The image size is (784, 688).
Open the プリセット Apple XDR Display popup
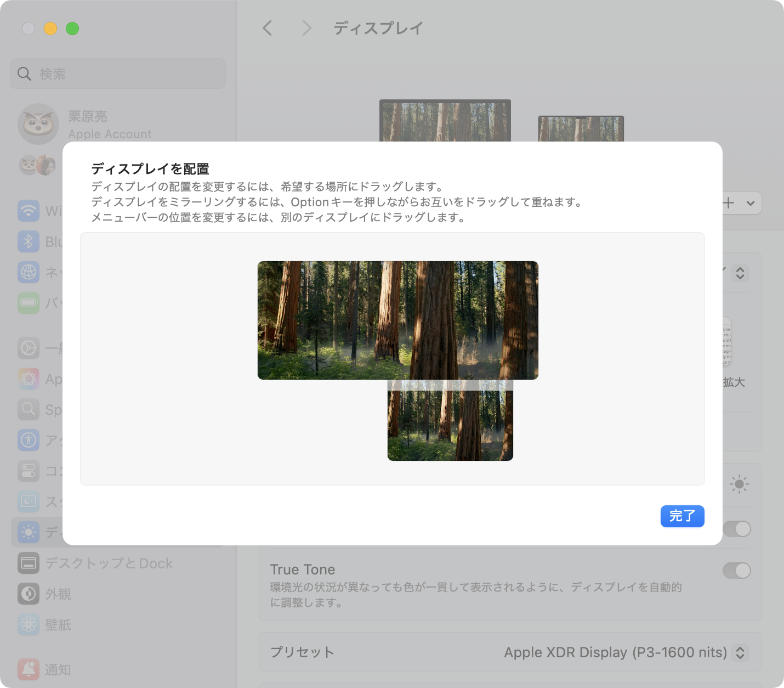tap(740, 652)
